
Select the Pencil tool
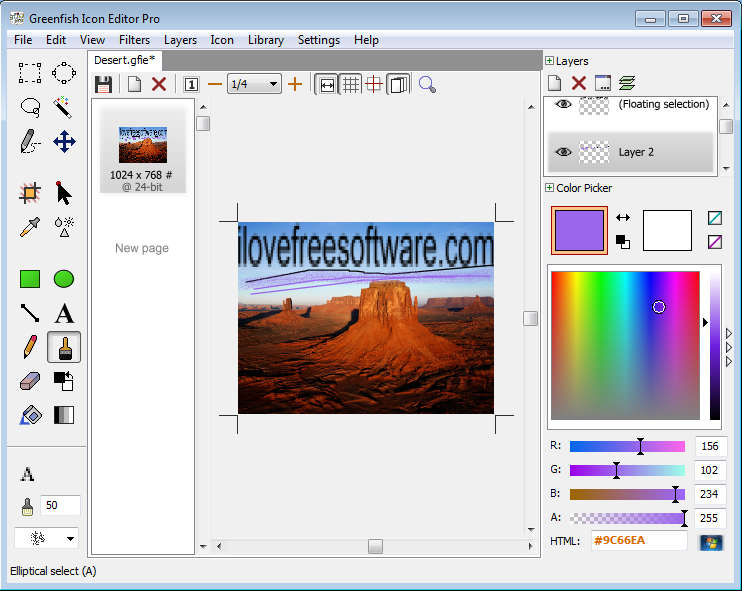pos(30,347)
